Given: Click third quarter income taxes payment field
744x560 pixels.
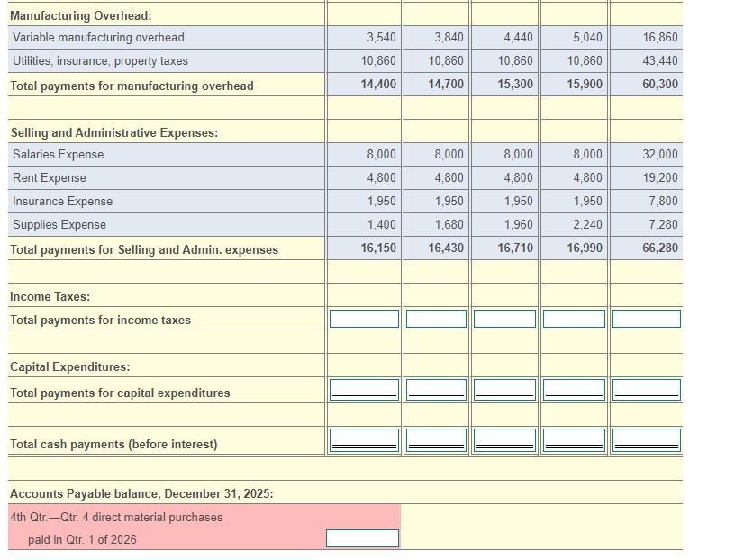Looking at the screenshot, I should 504,319.
